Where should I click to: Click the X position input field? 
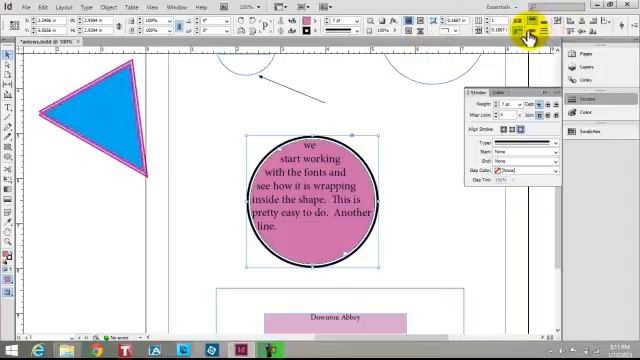click(51, 20)
